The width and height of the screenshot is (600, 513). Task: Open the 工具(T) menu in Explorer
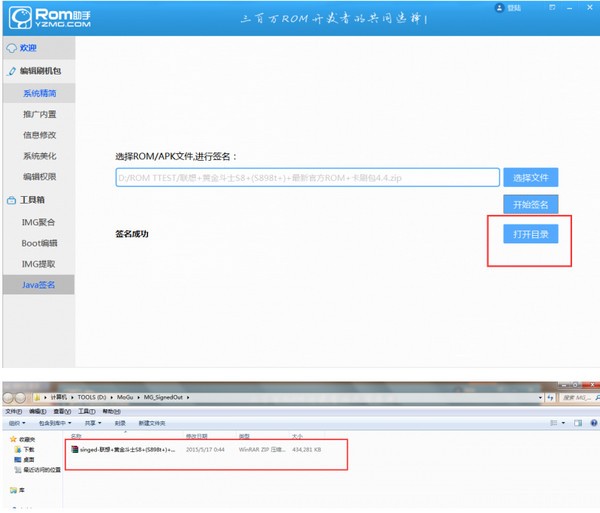click(x=86, y=412)
